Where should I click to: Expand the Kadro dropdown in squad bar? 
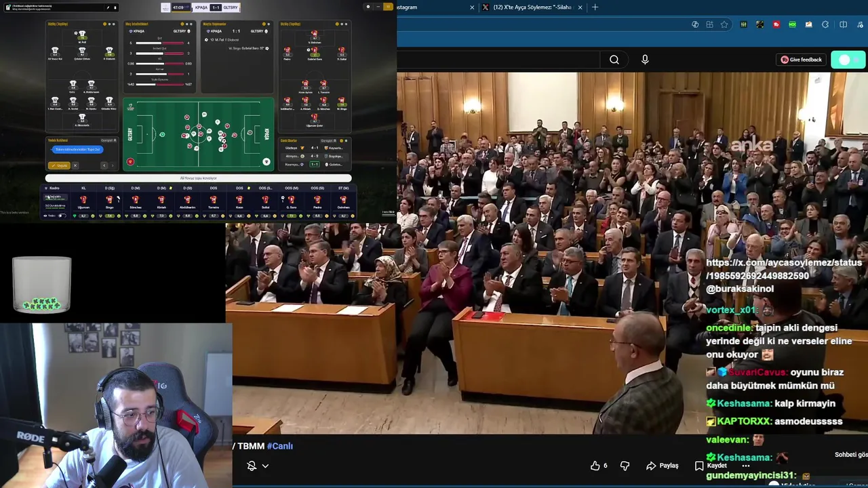[x=52, y=188]
